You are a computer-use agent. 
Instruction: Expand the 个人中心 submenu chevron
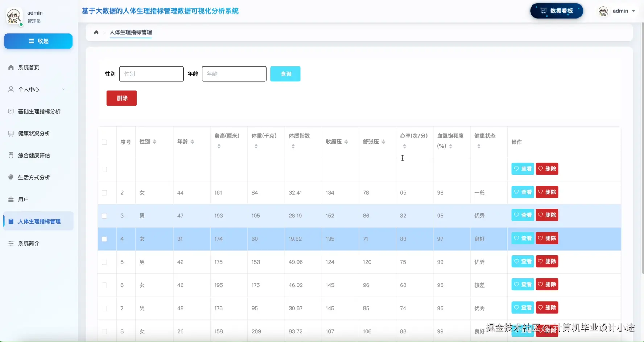[x=64, y=89]
